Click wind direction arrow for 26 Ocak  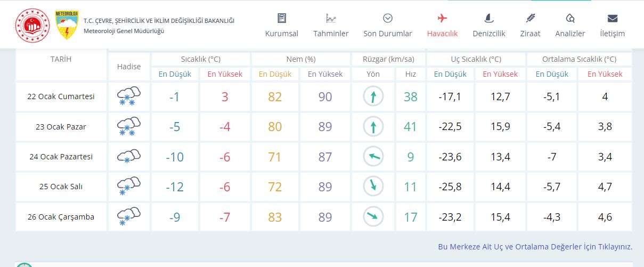click(x=373, y=216)
